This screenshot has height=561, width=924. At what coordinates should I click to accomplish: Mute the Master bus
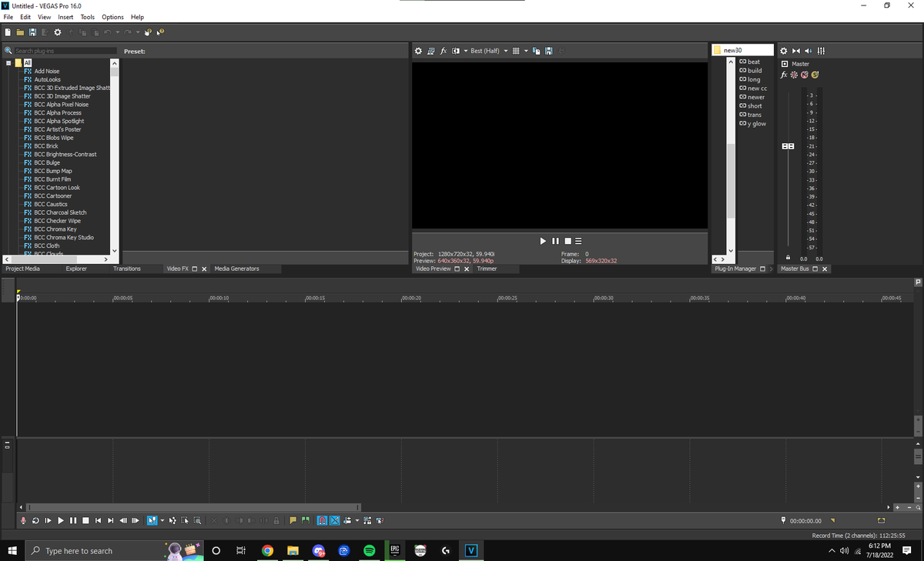[x=805, y=75]
